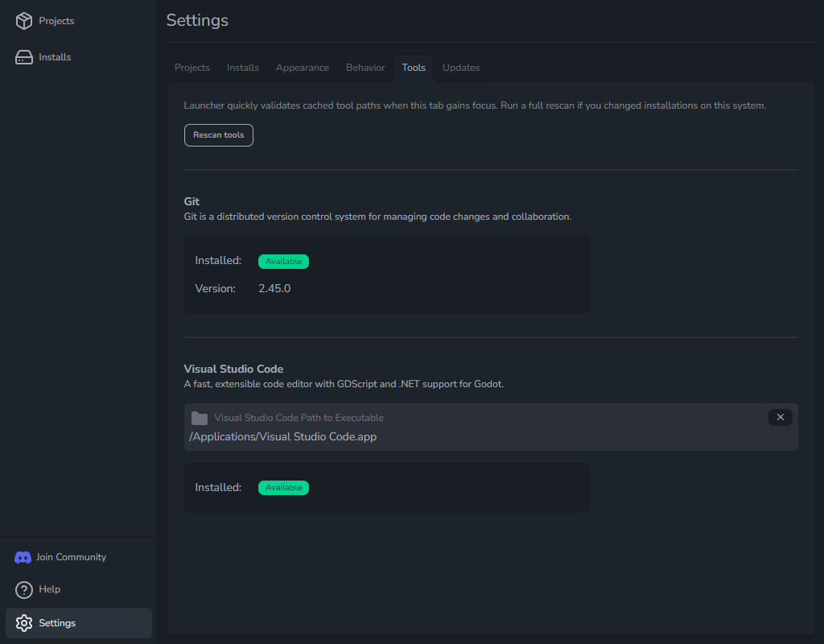Click the Visual Studio Code section heading
824x644 pixels.
coord(233,369)
